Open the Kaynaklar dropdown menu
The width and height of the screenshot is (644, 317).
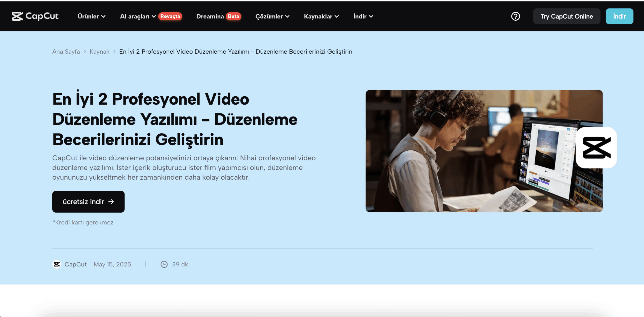(321, 16)
